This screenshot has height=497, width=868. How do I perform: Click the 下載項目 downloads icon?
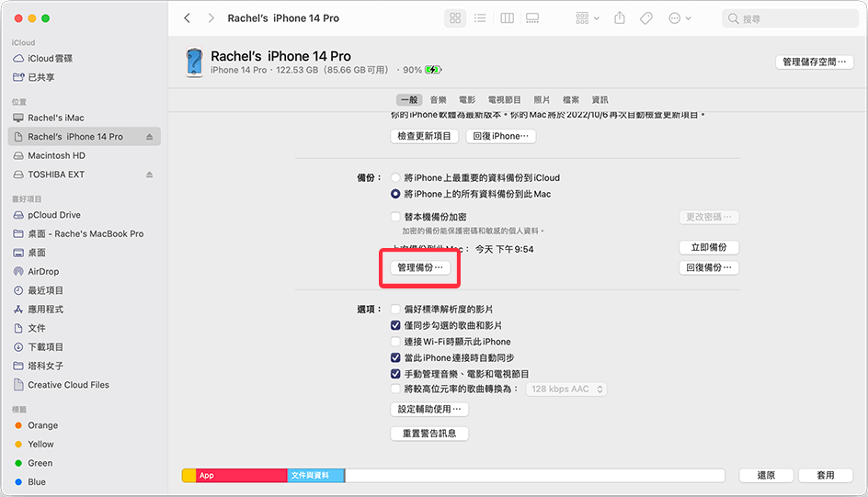[18, 346]
